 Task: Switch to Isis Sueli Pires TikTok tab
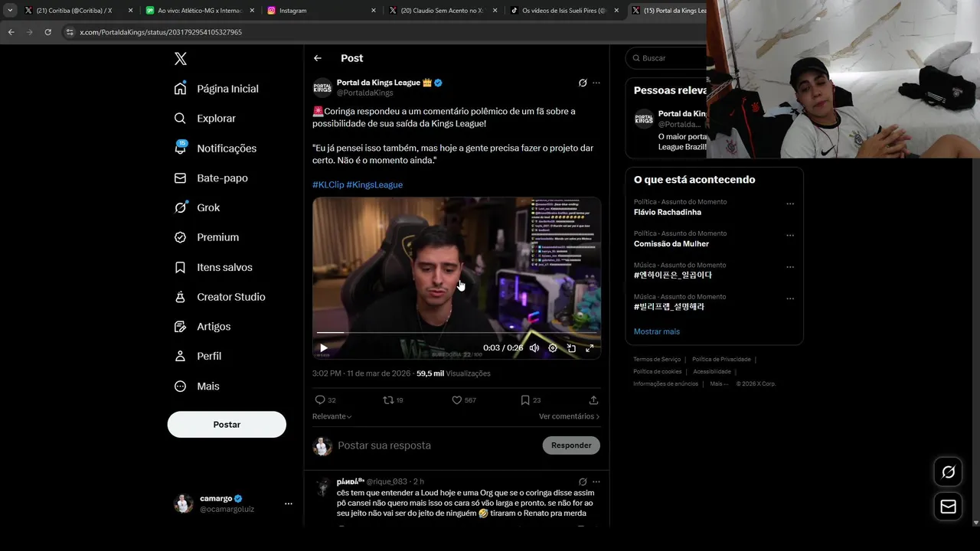tap(564, 11)
